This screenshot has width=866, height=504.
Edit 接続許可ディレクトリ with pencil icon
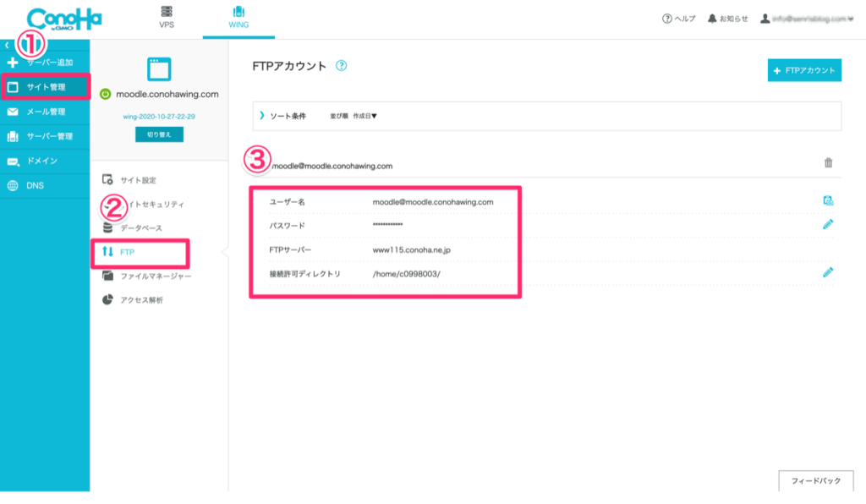(828, 272)
